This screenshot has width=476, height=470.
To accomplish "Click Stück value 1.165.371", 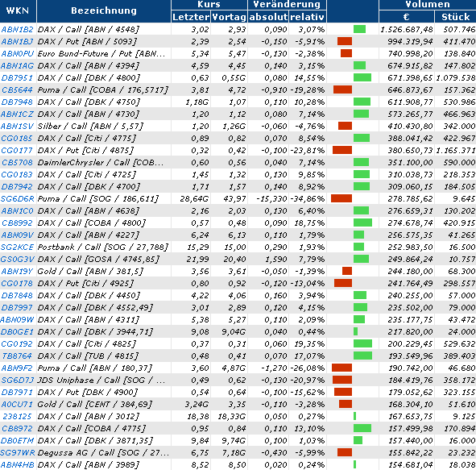I will [x=456, y=151].
